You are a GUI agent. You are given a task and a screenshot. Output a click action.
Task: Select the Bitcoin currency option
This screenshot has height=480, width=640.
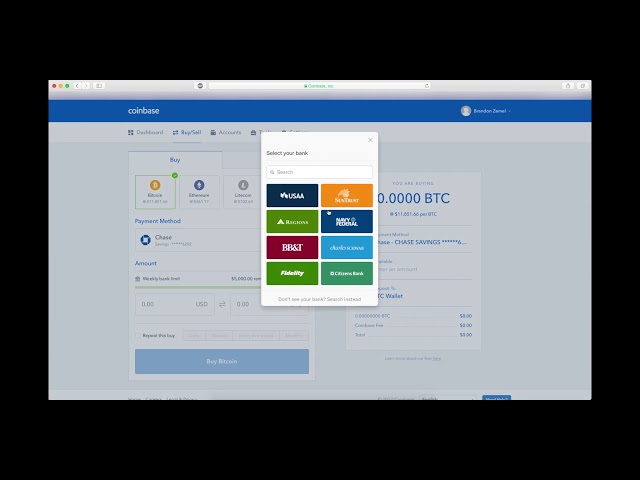(155, 192)
